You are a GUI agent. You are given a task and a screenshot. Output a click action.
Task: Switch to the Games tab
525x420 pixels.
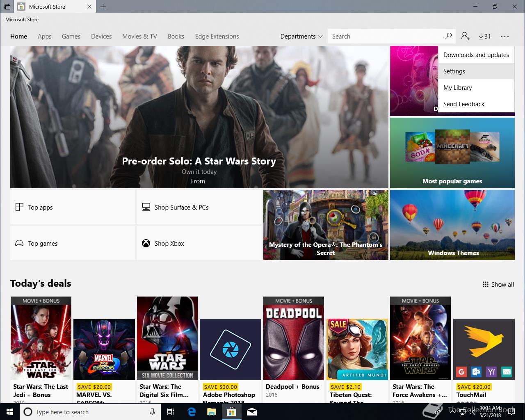(71, 36)
